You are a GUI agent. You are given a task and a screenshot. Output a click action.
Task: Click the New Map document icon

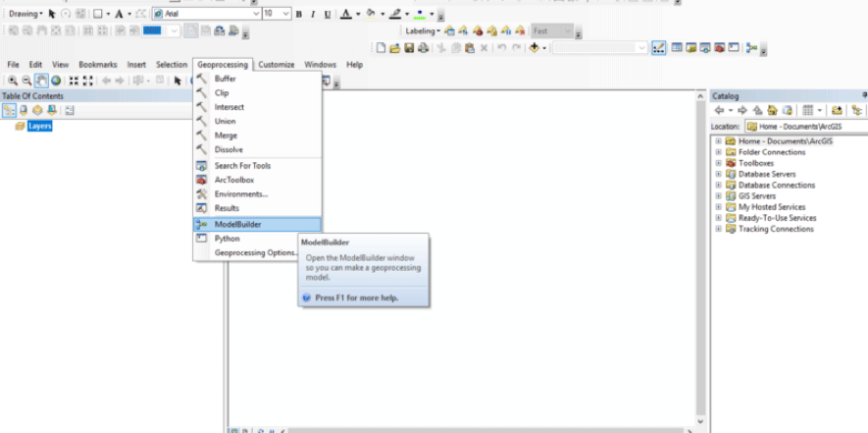pos(381,48)
